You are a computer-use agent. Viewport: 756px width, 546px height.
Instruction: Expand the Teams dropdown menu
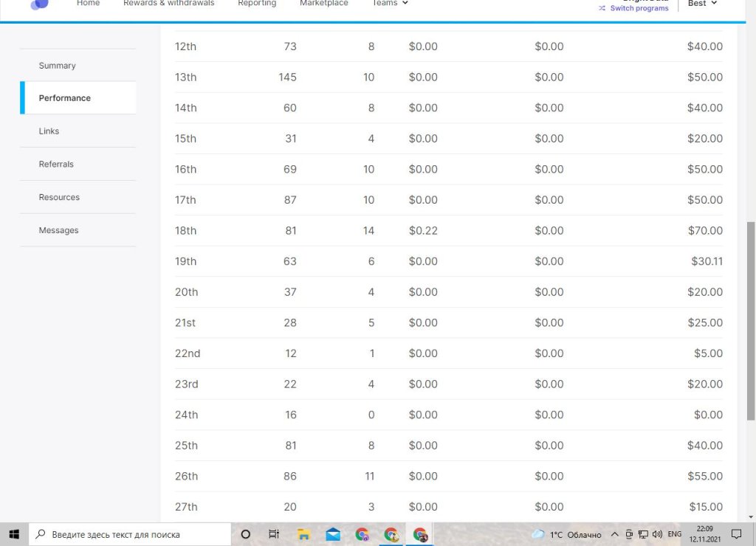(x=390, y=4)
